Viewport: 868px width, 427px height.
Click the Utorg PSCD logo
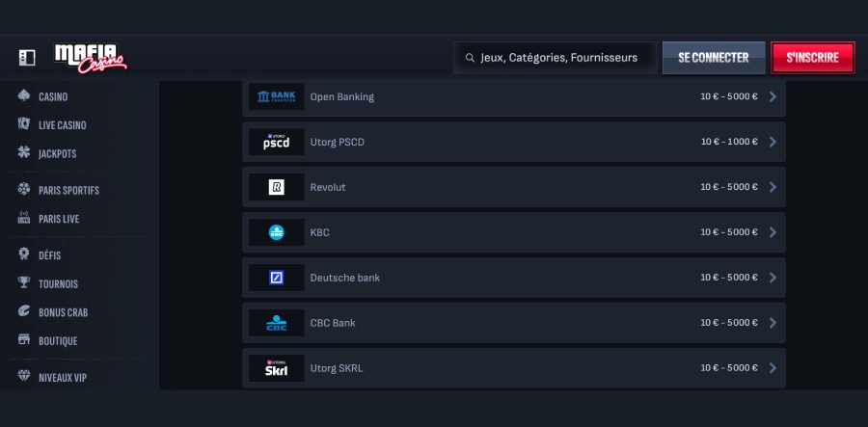pos(277,142)
